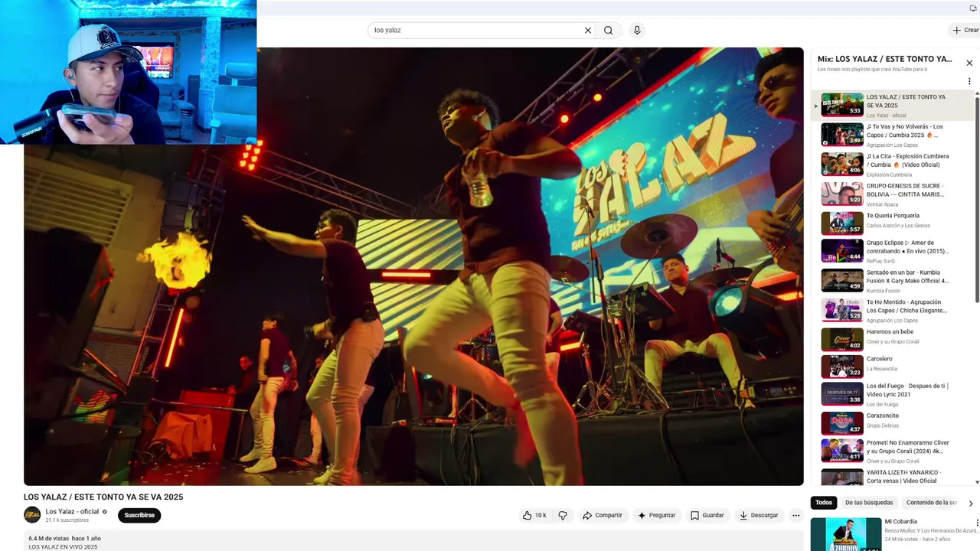This screenshot has height=551, width=980.
Task: Open Los Yalaz channel avatar
Action: click(32, 515)
